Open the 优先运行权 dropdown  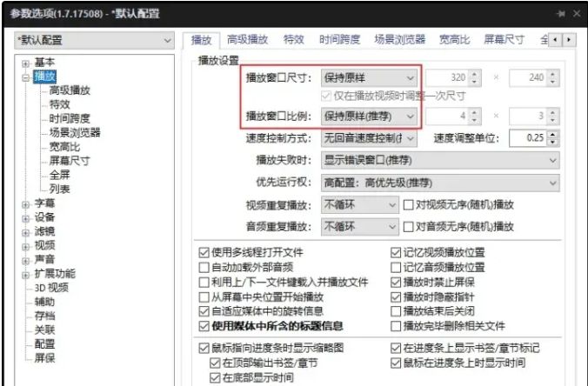(x=440, y=183)
